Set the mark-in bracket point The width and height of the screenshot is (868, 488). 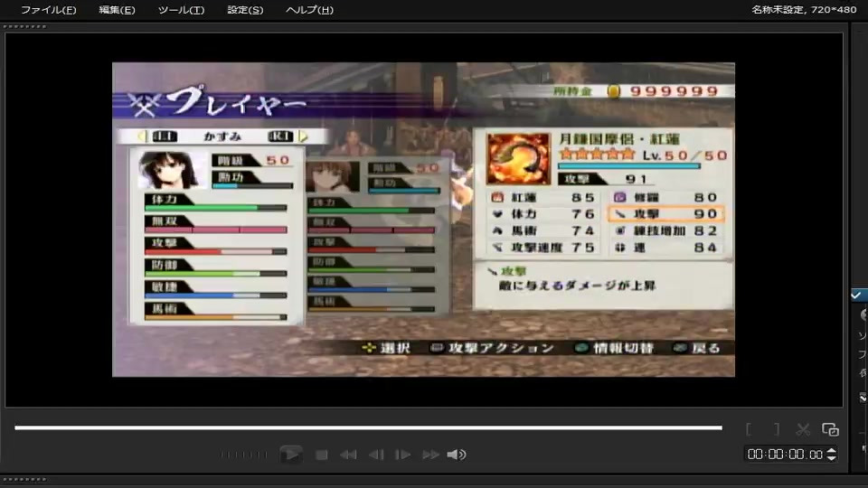(749, 429)
